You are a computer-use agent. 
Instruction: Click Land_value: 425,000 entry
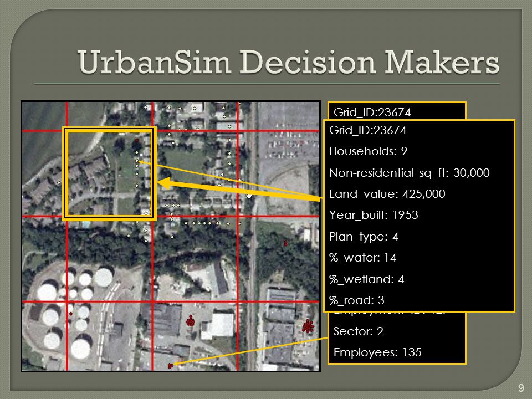[387, 194]
